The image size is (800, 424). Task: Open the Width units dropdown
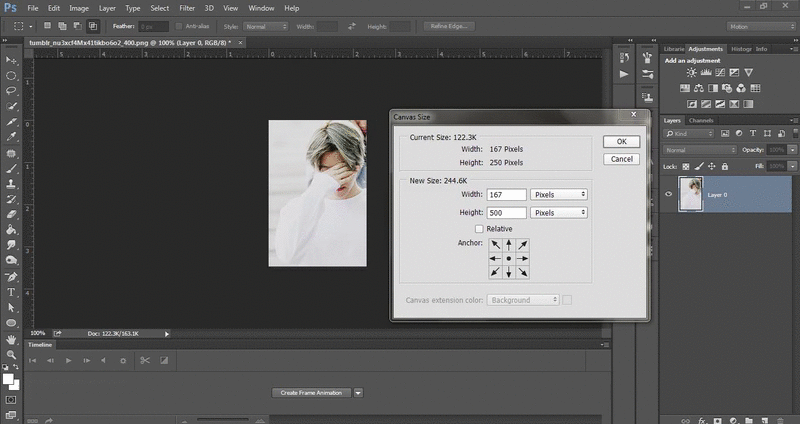558,194
